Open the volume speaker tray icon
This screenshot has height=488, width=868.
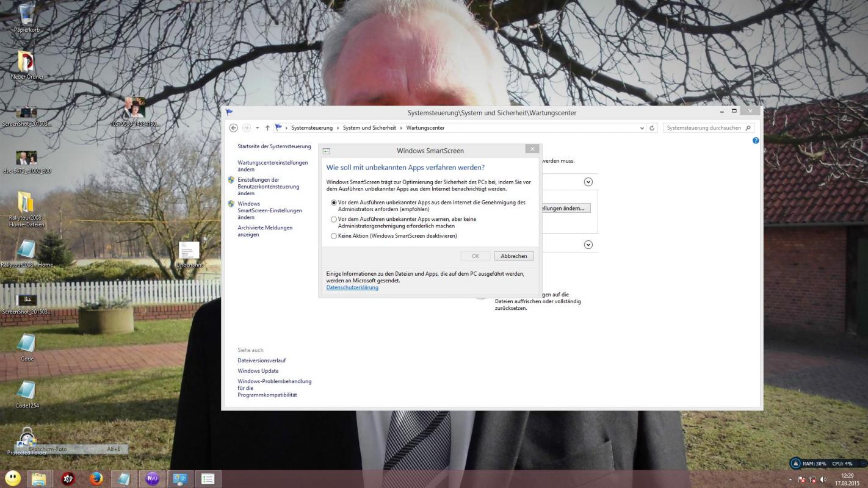823,480
